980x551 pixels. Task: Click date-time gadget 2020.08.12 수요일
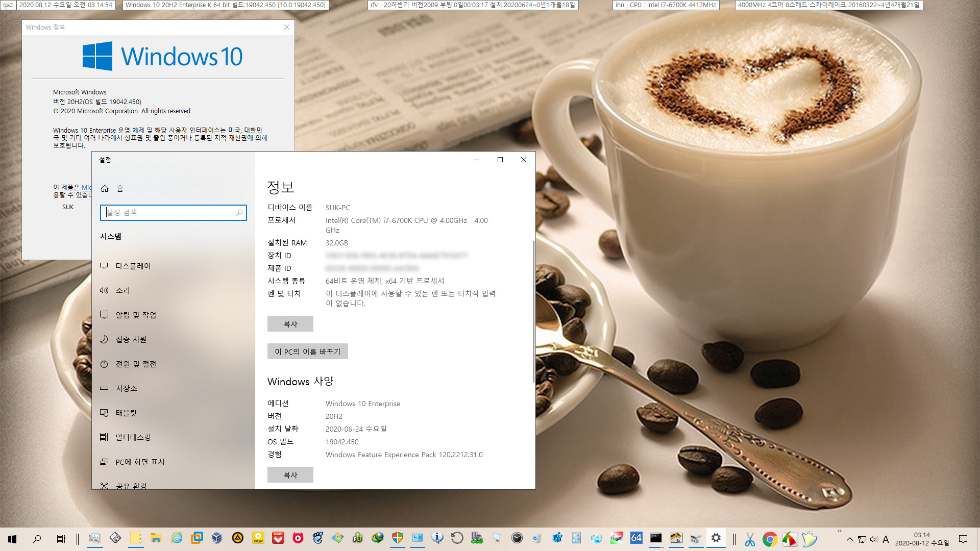point(65,5)
